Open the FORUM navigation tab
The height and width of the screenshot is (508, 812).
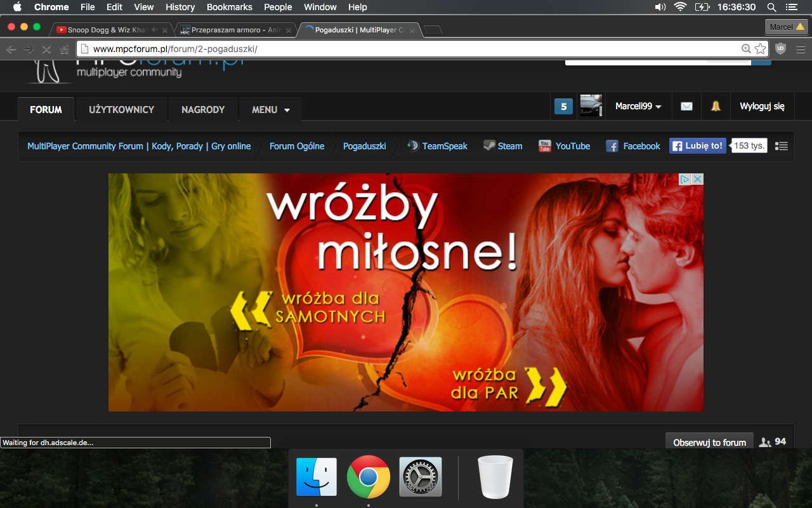pyautogui.click(x=46, y=109)
